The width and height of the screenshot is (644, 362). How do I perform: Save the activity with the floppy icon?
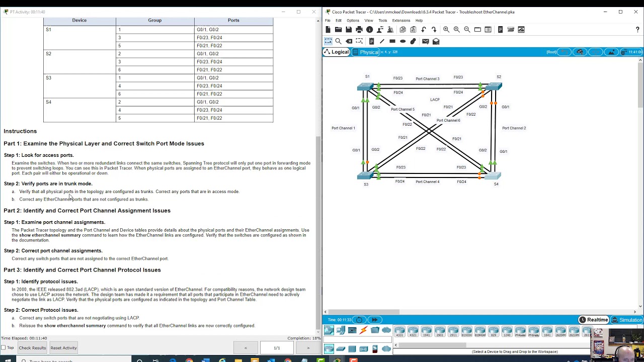pos(349,30)
